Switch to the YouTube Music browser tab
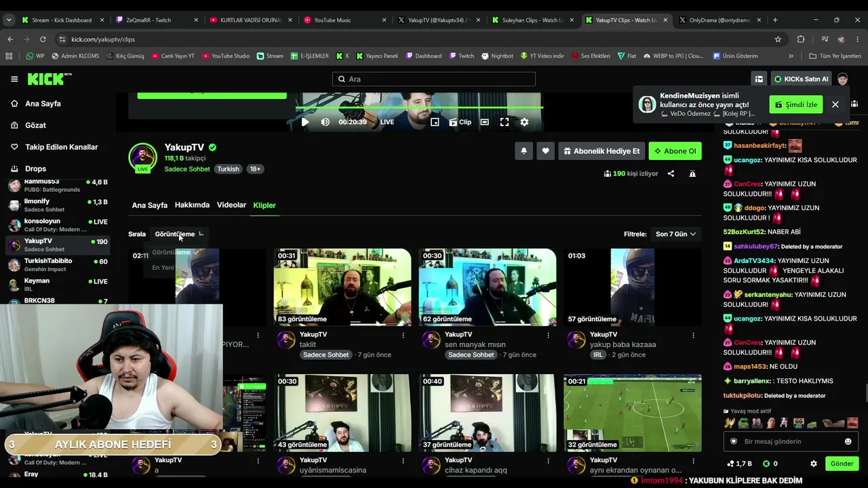 pyautogui.click(x=344, y=20)
